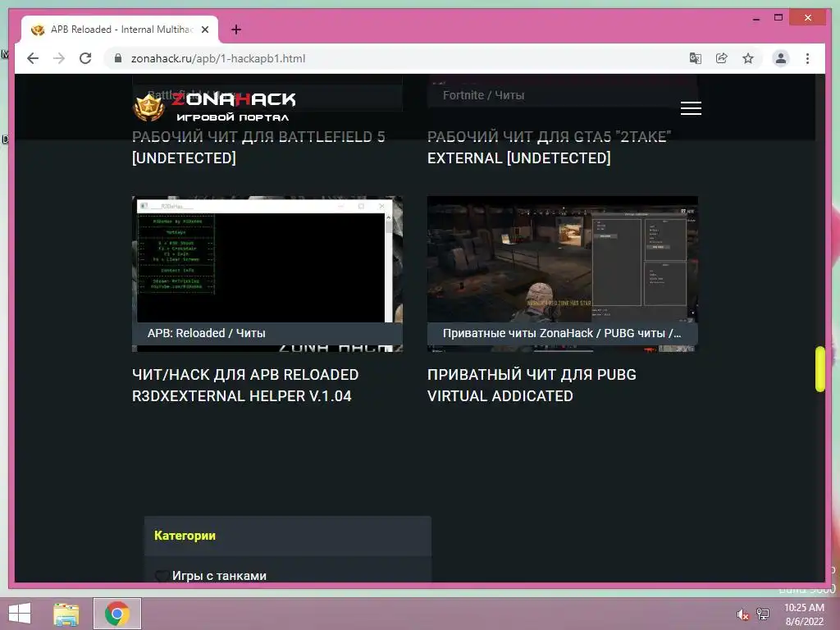Select the APB Reloaded - Internal Multihack tab
840x630 pixels.
(x=120, y=30)
